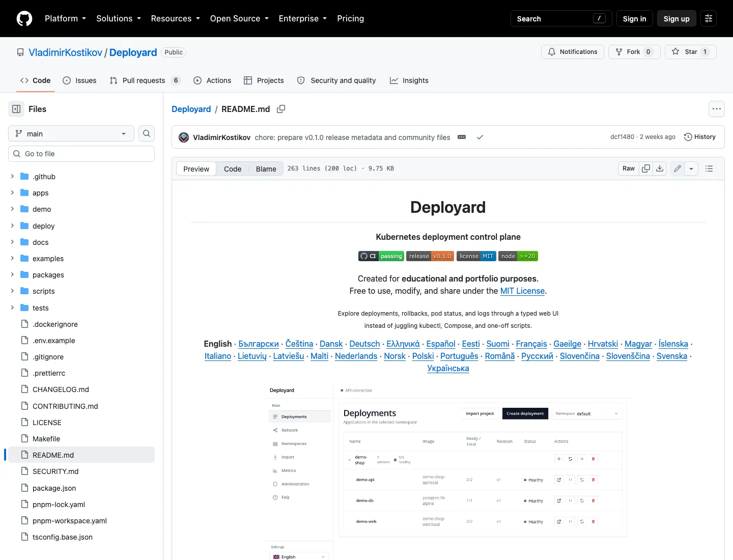Click the Sign in button
This screenshot has width=733, height=560.
pos(634,18)
